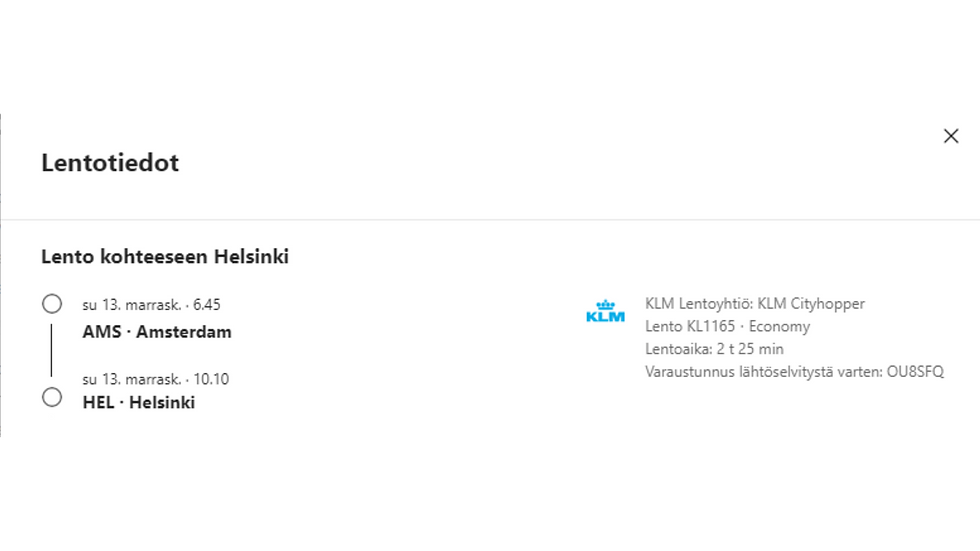
Task: Select the Amsterdam departure circle marker
Action: pos(52,303)
